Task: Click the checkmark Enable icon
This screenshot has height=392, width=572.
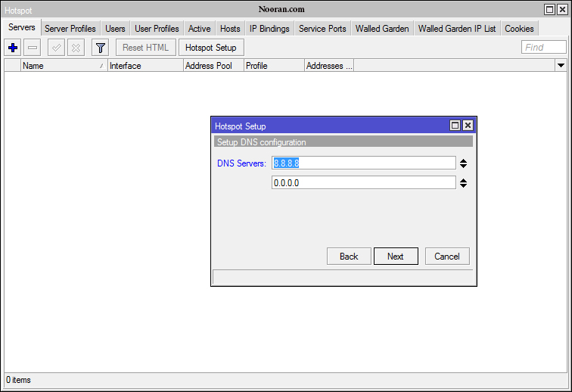Action: 56,48
